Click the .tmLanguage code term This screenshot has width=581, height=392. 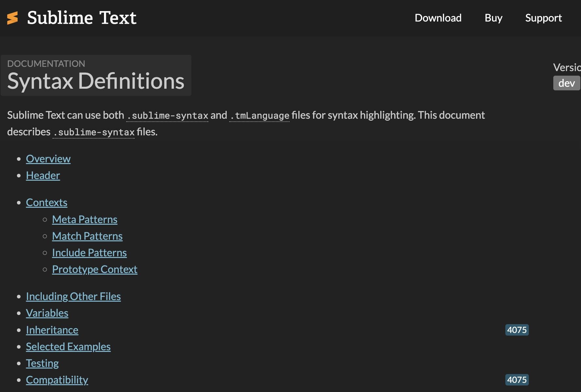[259, 115]
